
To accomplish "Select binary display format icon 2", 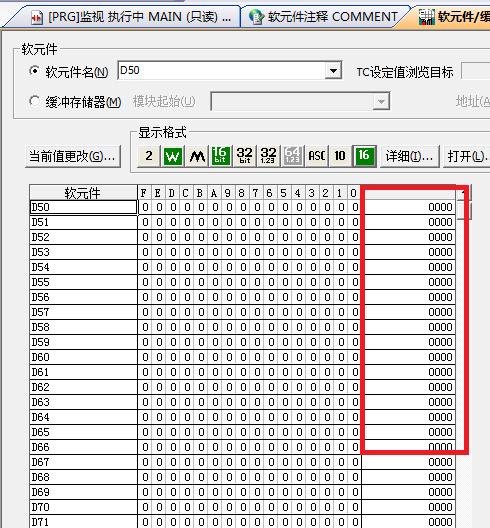I will pyautogui.click(x=149, y=156).
